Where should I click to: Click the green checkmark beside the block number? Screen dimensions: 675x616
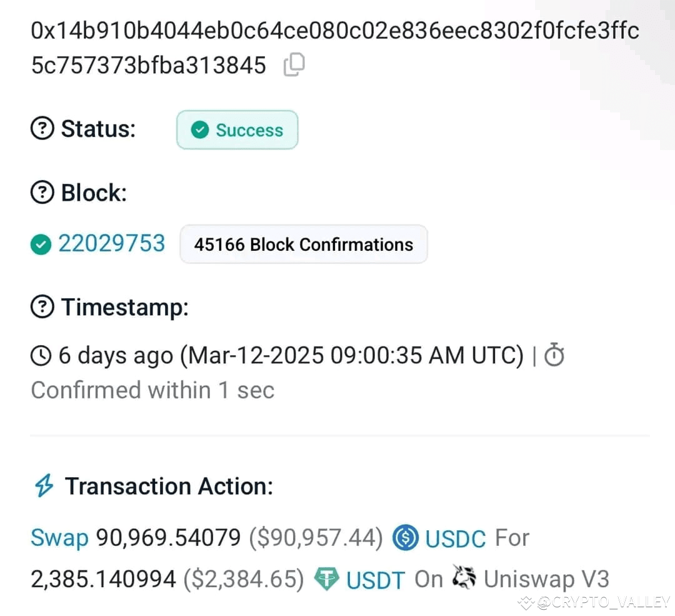(x=40, y=244)
